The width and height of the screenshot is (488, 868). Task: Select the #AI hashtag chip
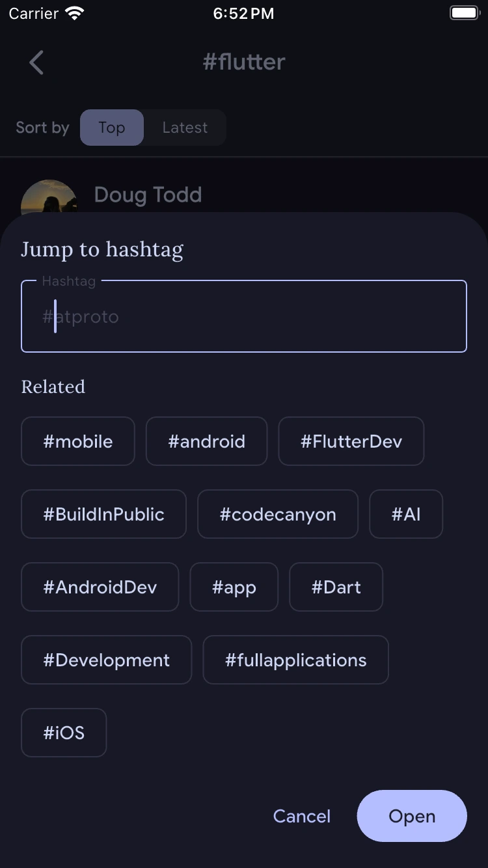click(406, 514)
